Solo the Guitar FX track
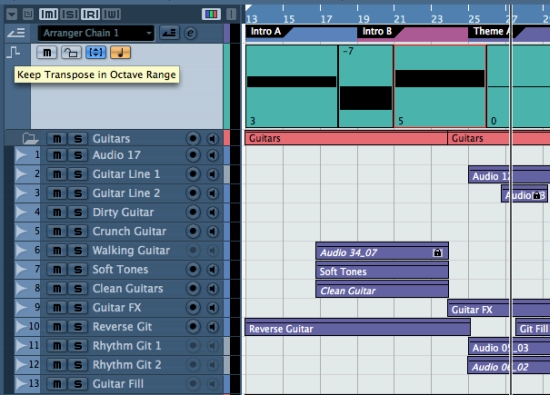 78,308
